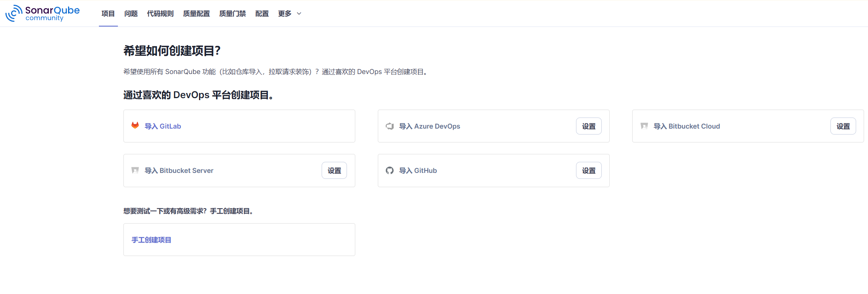
Task: Click the GitLab fox icon
Action: click(135, 125)
